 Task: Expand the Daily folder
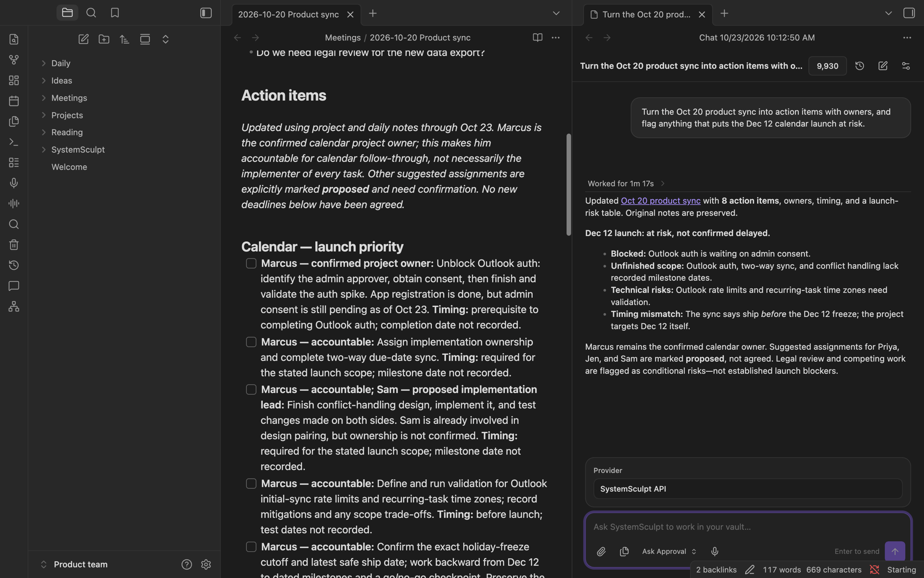44,63
